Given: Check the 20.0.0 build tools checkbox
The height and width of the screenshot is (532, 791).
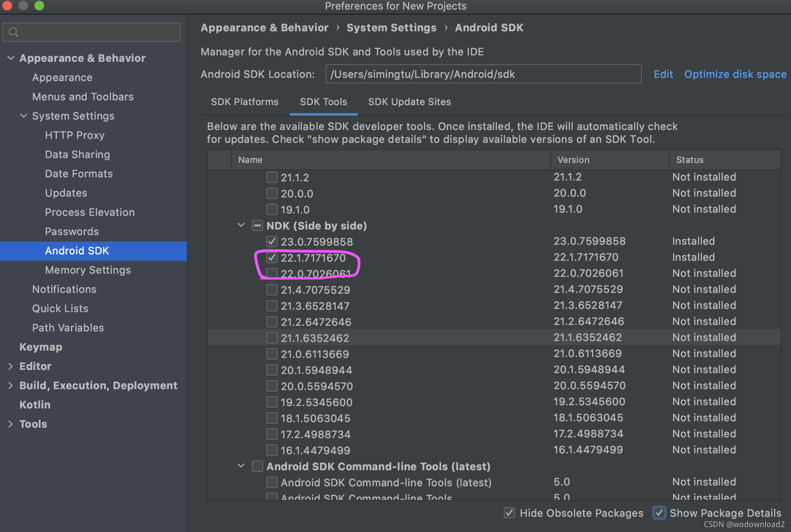Looking at the screenshot, I should (272, 193).
